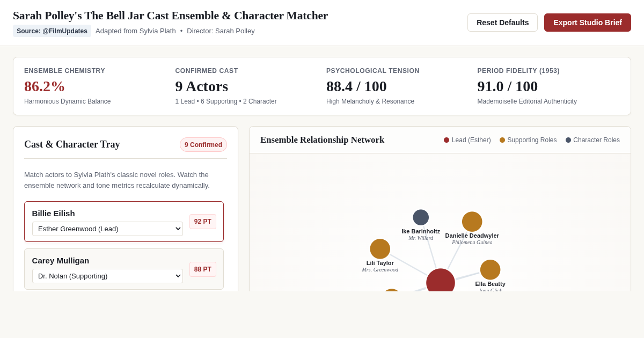Click the Psychological Tension 88.4 / 100 value
The width and height of the screenshot is (644, 338).
click(x=356, y=86)
